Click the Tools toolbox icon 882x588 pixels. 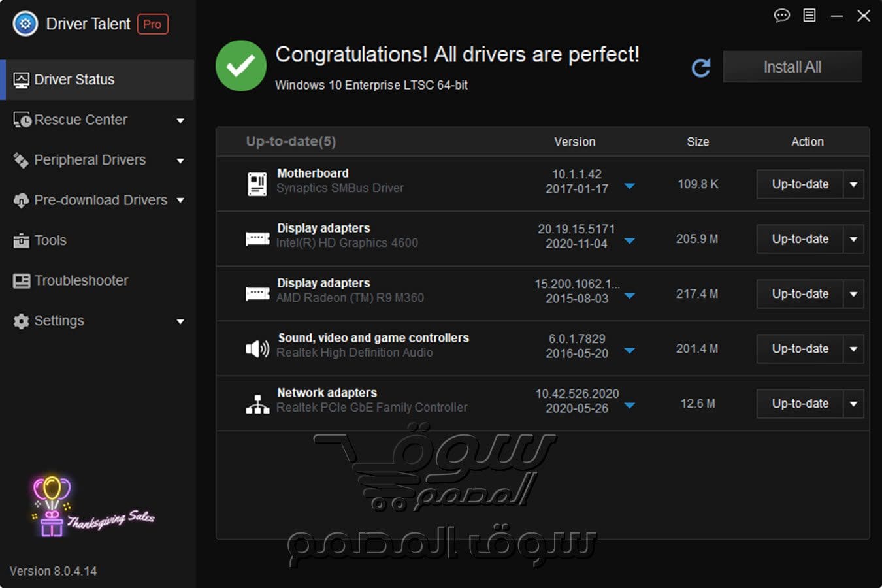21,240
